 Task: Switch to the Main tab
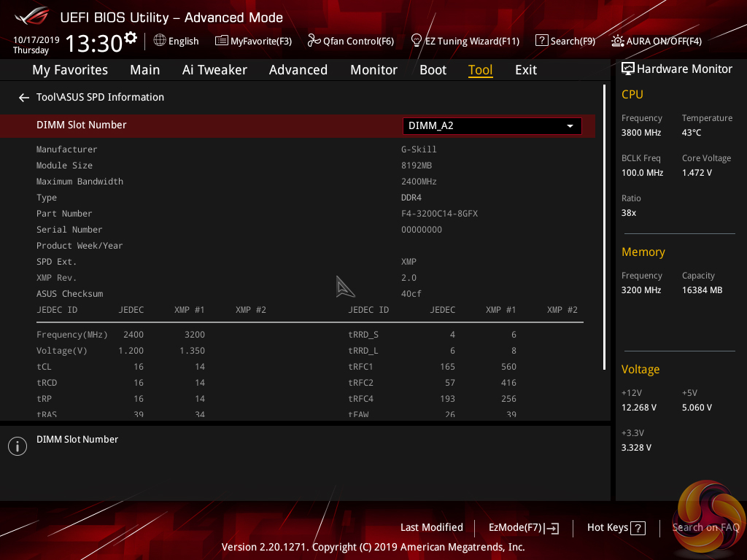(x=145, y=70)
